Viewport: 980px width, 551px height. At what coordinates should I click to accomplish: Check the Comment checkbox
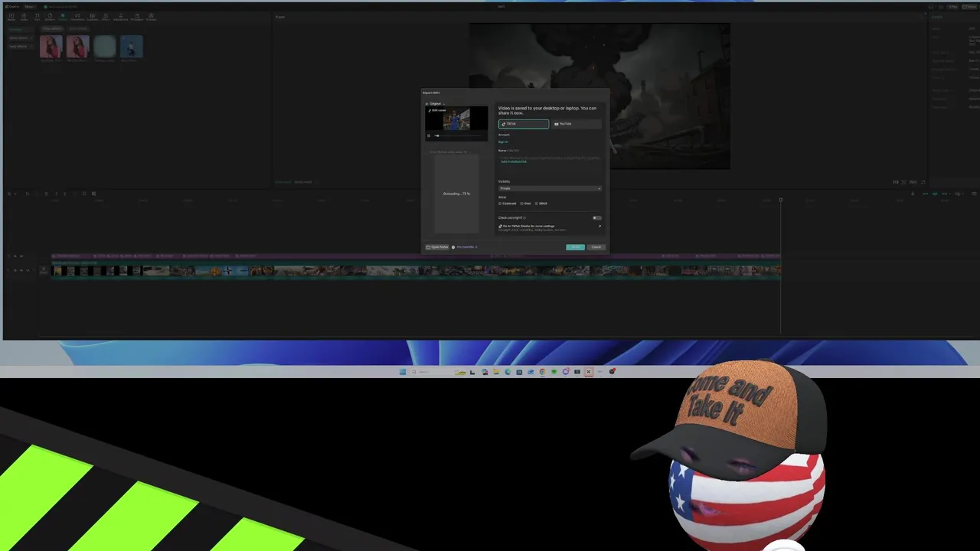point(500,204)
